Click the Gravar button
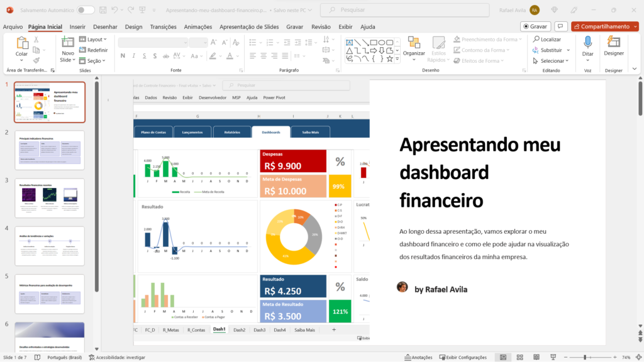The image size is (644, 362). [x=535, y=26]
